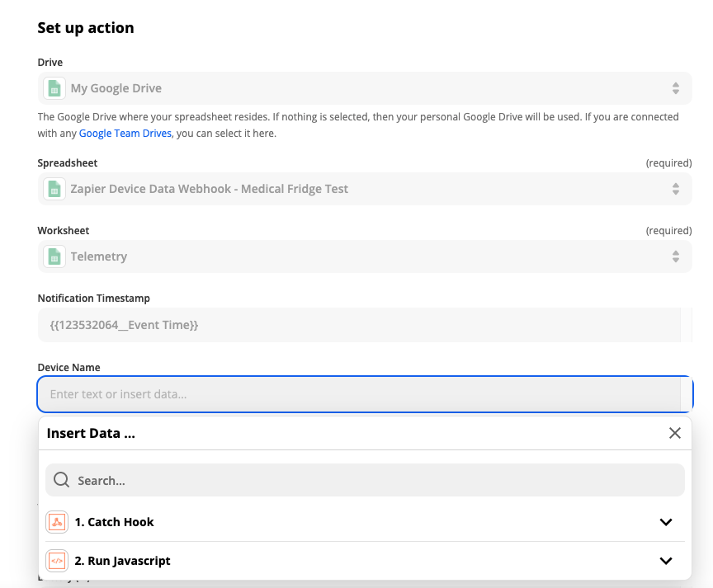The height and width of the screenshot is (588, 713).
Task: Expand the 1. Catch Hook section
Action: [x=666, y=522]
